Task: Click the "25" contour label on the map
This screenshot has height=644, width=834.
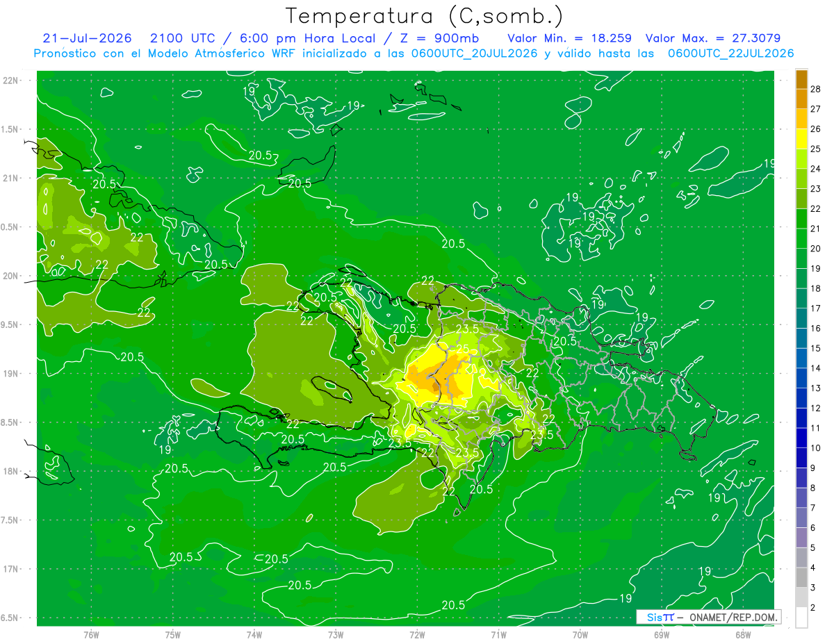Action: [x=462, y=349]
